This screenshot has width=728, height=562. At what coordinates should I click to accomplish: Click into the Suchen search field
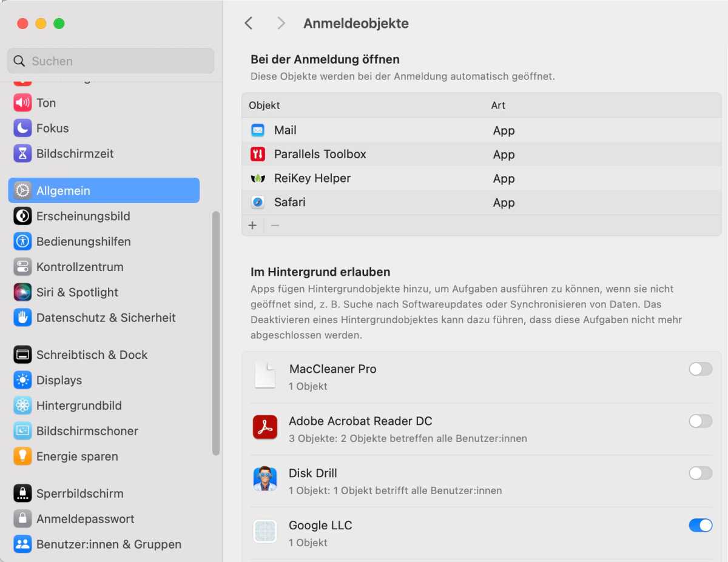click(110, 61)
